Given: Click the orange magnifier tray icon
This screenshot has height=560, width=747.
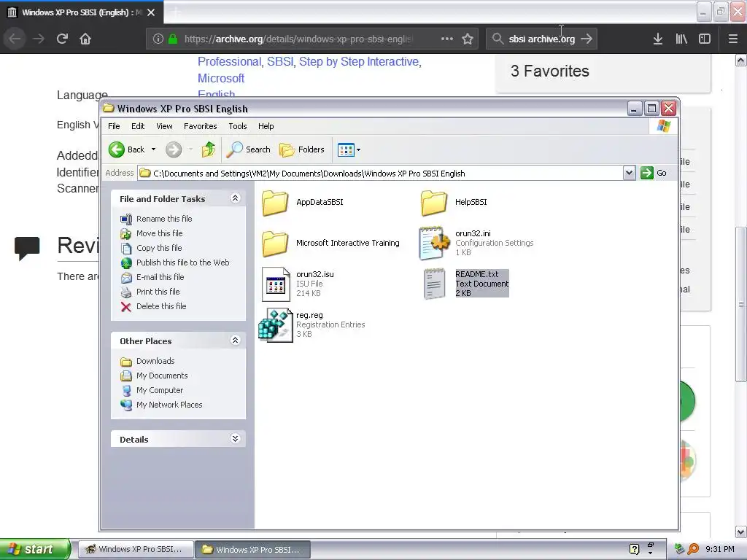Looking at the screenshot, I should click(693, 549).
